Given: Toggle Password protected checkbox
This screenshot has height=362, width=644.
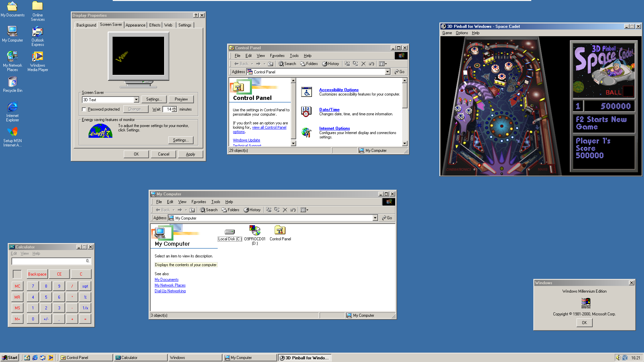Looking at the screenshot, I should pyautogui.click(x=84, y=109).
